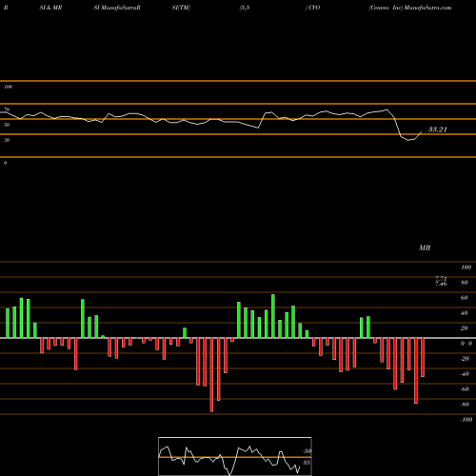Click the 100 label on MR right axis
This screenshot has width=476, height=476.
point(466,268)
